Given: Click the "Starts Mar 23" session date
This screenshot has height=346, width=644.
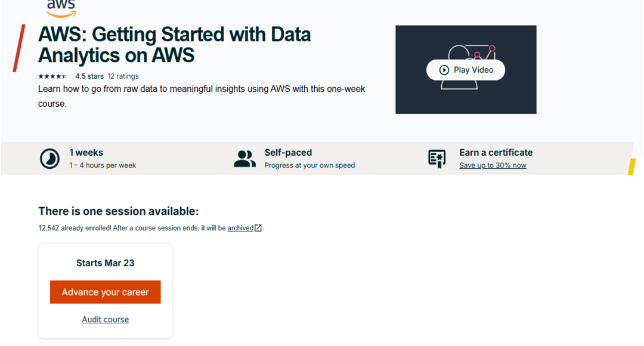Looking at the screenshot, I should pos(106,263).
